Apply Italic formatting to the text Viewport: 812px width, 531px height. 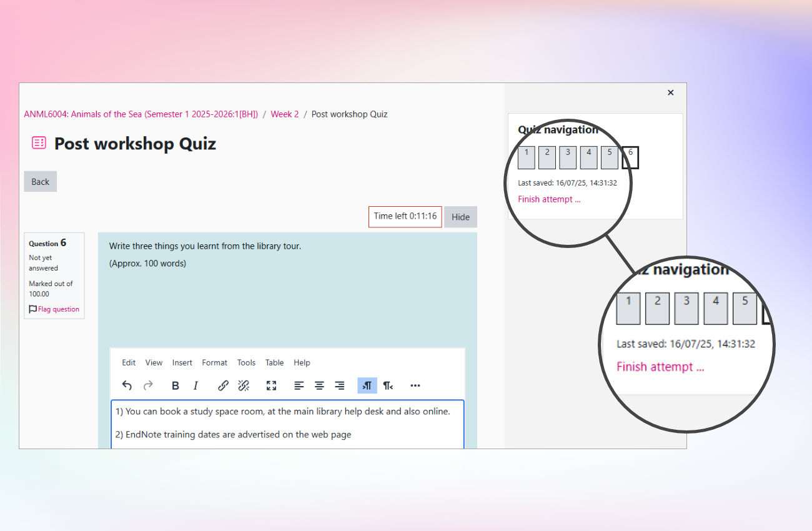(x=196, y=385)
